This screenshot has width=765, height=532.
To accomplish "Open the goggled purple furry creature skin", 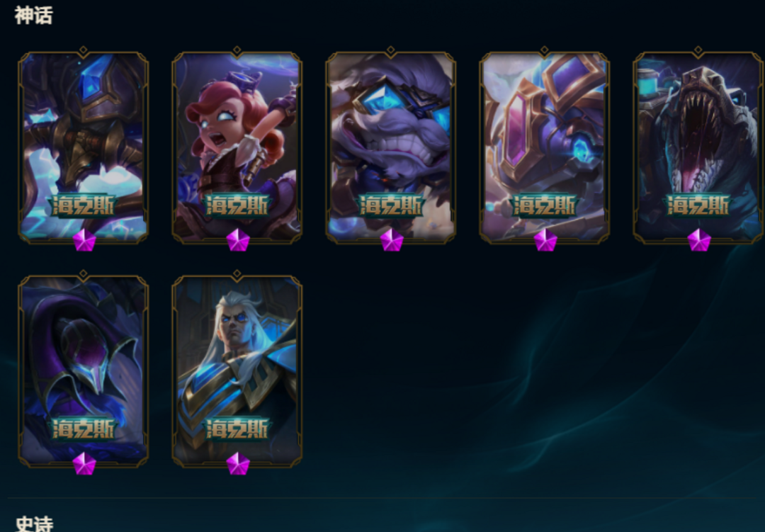I will click(x=391, y=147).
